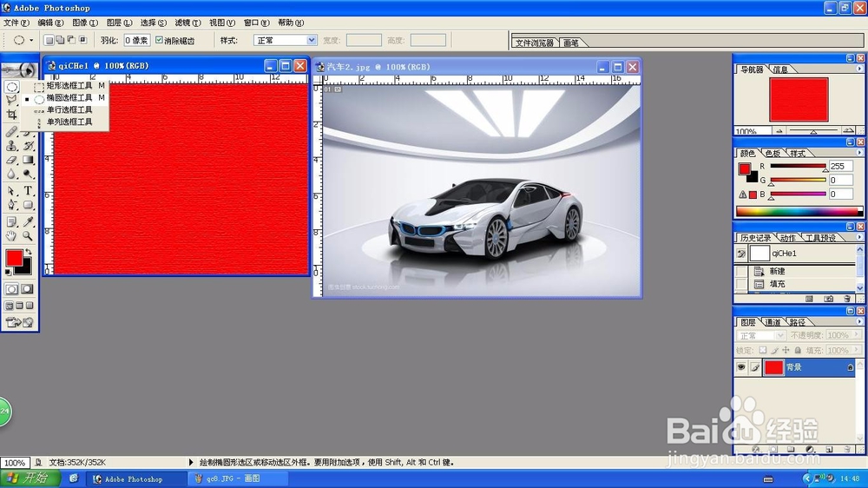The height and width of the screenshot is (488, 868).
Task: Open layer opacity 不透明度 slider arrow
Action: [857, 334]
